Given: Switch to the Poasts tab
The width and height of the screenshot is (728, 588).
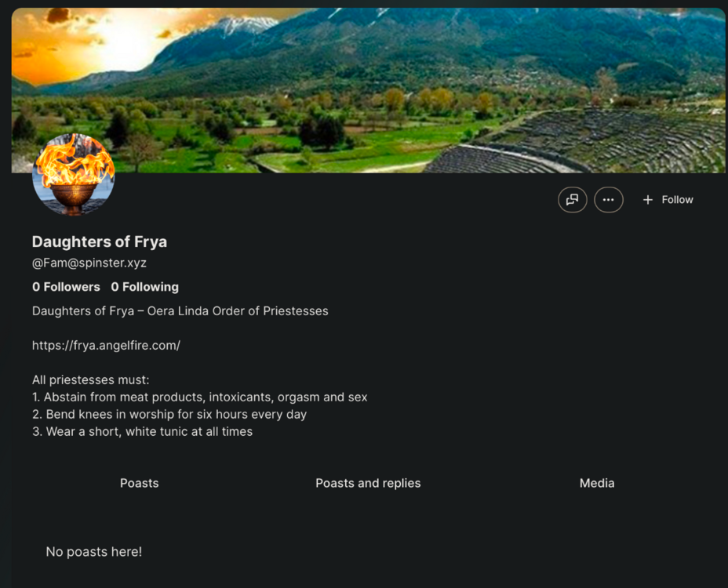Looking at the screenshot, I should (x=140, y=483).
